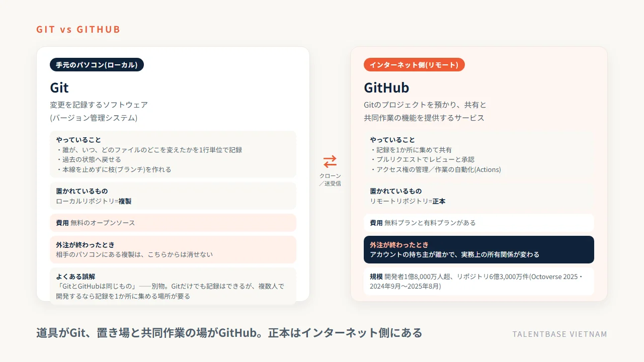Viewport: 644px width, 362px height.
Task: Click the よくある誤解 heading
Action: [75, 277]
